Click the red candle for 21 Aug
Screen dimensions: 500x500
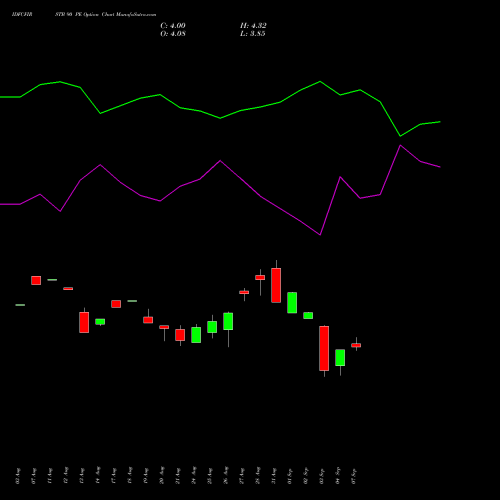tap(180, 335)
